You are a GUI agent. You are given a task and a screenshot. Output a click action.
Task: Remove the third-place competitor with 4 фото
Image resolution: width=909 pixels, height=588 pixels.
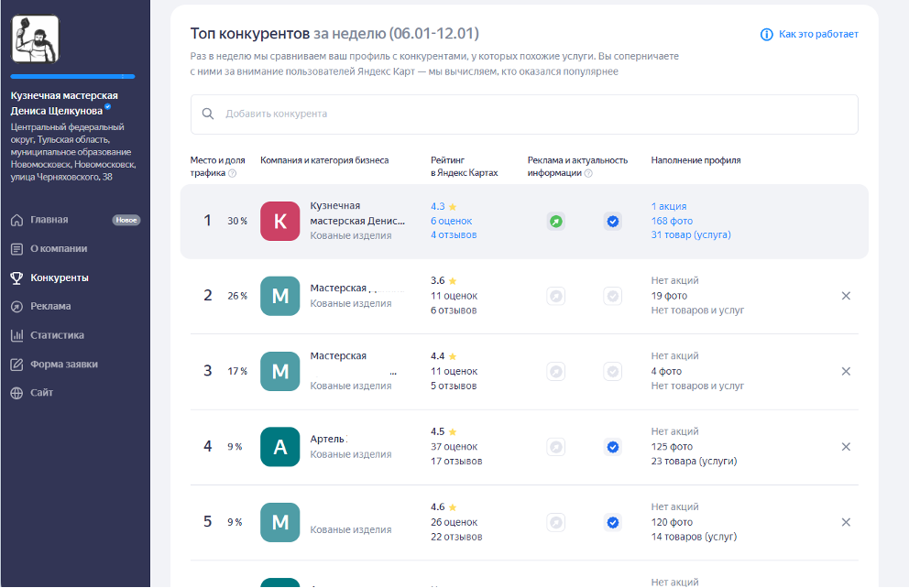click(846, 371)
